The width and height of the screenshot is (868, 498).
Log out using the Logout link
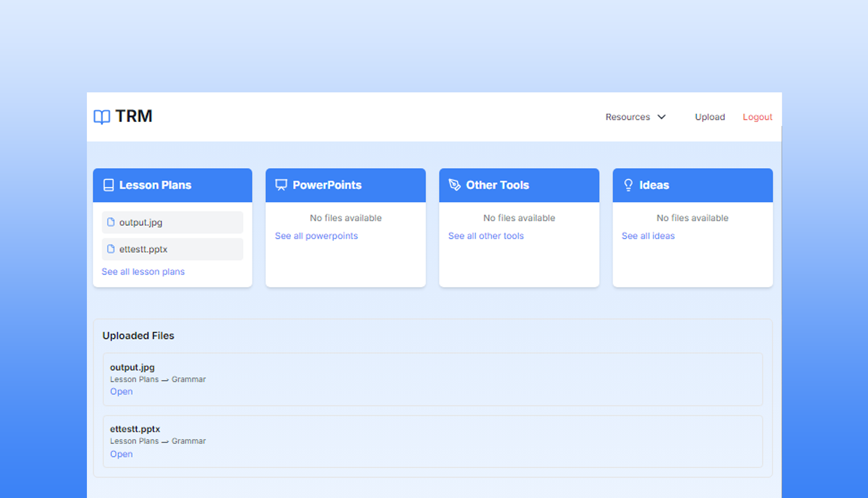coord(757,117)
